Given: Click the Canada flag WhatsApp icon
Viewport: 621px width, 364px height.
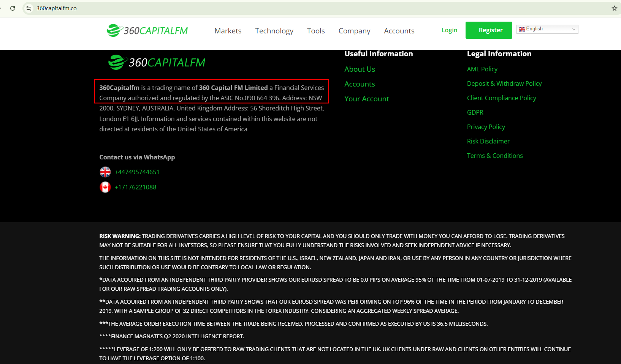Looking at the screenshot, I should pos(105,187).
